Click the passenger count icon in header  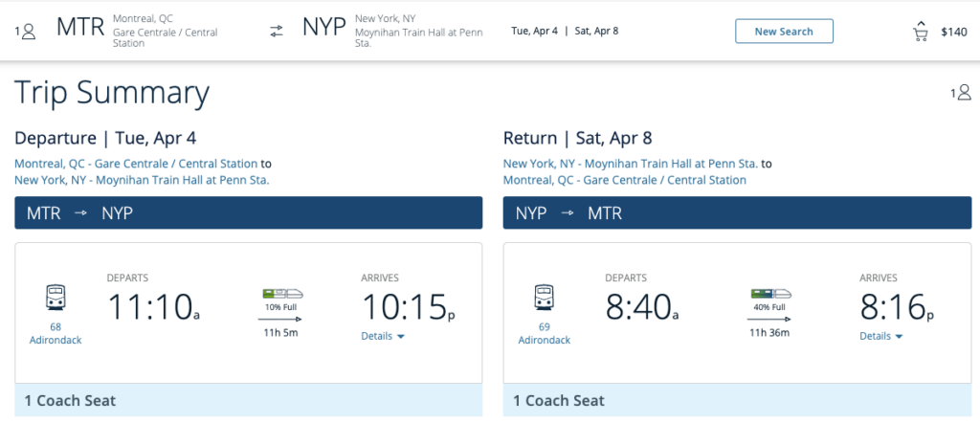point(26,32)
